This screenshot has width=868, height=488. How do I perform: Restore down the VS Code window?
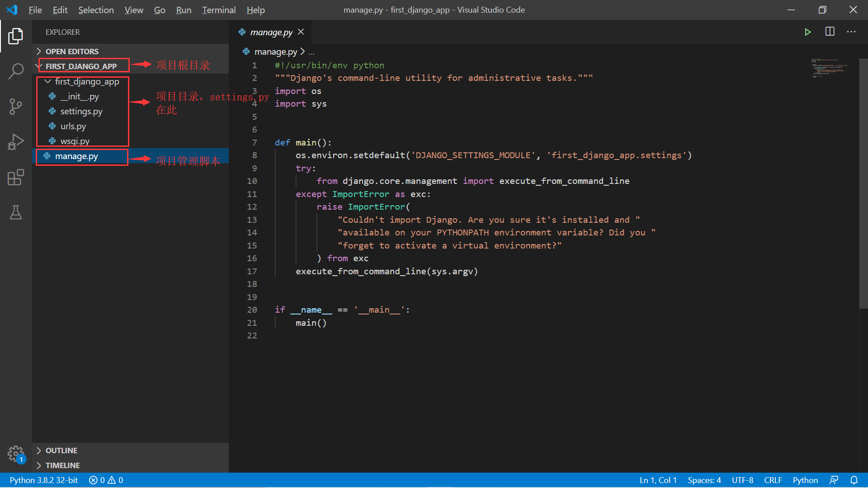[822, 9]
